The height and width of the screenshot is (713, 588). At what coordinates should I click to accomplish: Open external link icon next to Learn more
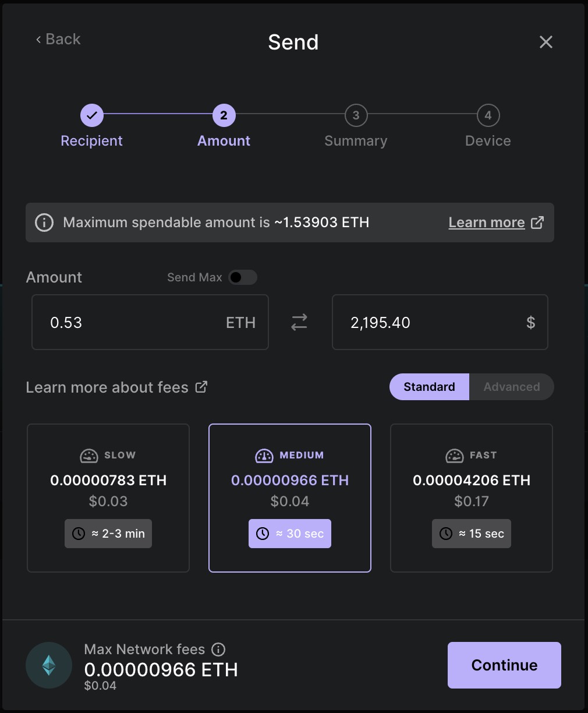[537, 223]
